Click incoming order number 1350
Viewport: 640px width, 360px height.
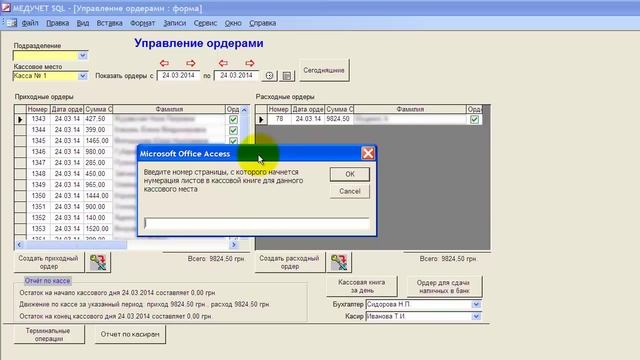click(x=38, y=196)
